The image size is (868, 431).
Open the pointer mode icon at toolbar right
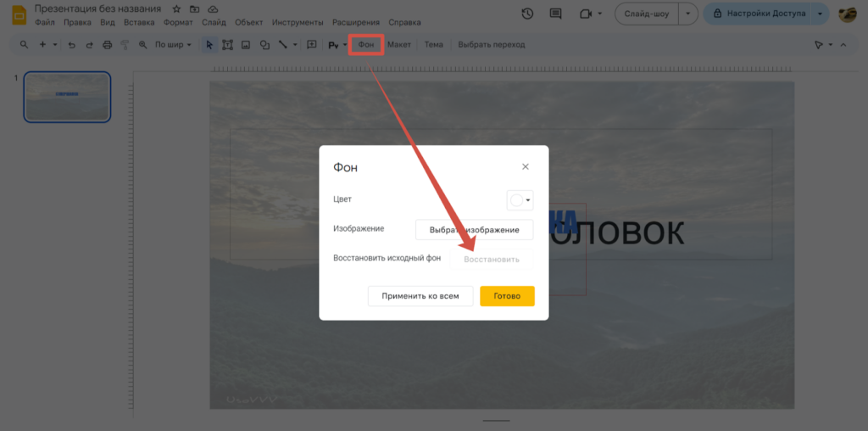click(819, 45)
